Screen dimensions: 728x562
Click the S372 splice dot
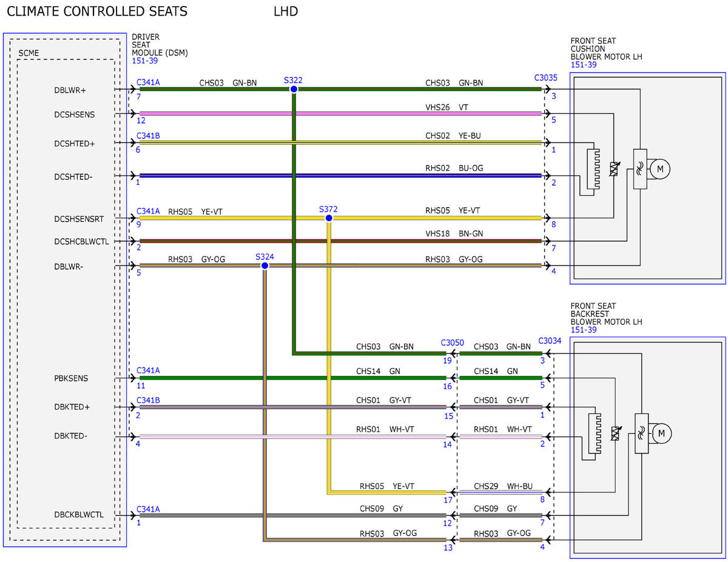point(329,218)
